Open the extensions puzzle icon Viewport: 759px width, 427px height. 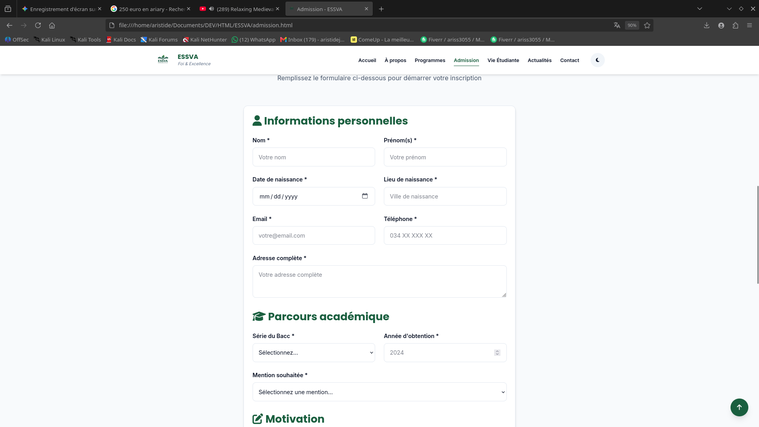[735, 25]
